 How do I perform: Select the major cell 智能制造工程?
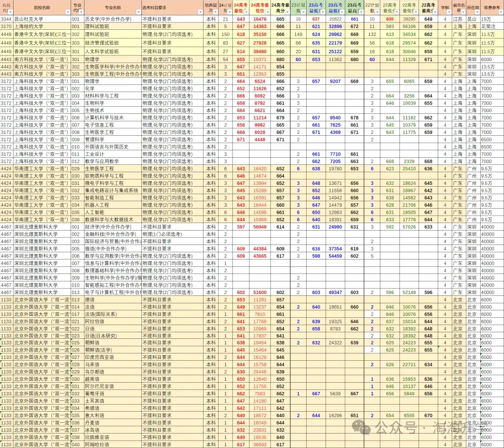(x=113, y=198)
